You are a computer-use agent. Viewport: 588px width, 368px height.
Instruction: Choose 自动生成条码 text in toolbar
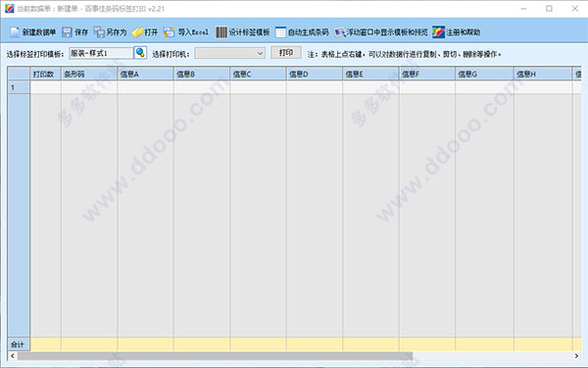point(308,32)
